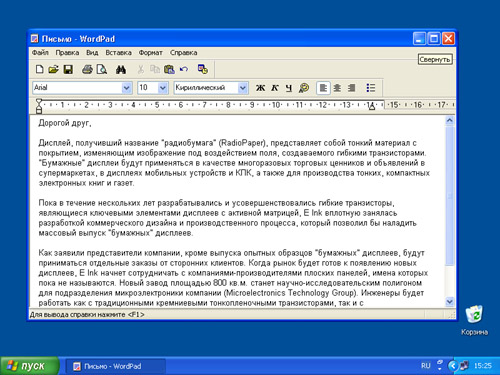Screen dimensions: 500x375
Task: Align text to the left
Action: click(x=323, y=88)
